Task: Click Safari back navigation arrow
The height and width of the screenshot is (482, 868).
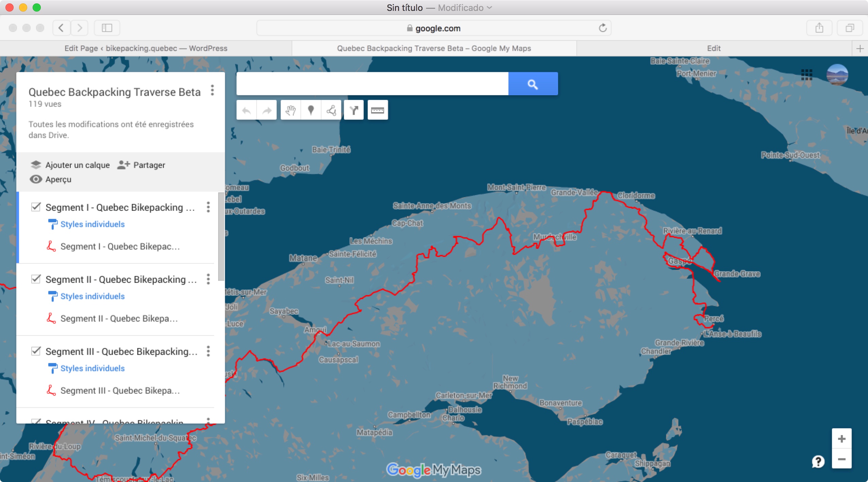Action: point(62,28)
